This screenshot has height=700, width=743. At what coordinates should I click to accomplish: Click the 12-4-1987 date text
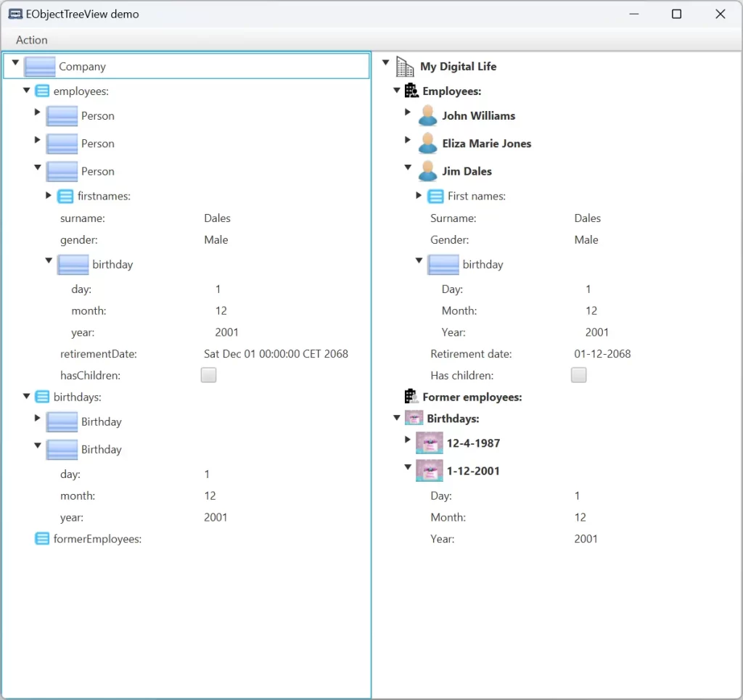[473, 443]
